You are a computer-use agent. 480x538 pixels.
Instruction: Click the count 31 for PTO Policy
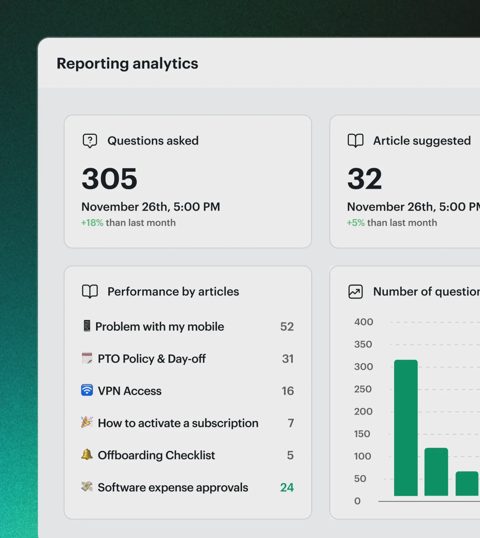(x=288, y=359)
